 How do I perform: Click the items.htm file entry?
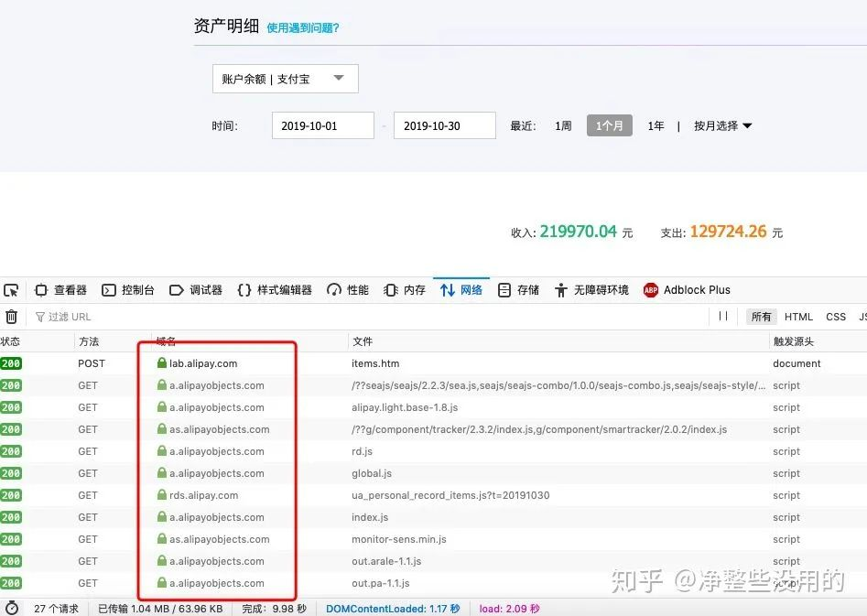pyautogui.click(x=375, y=363)
